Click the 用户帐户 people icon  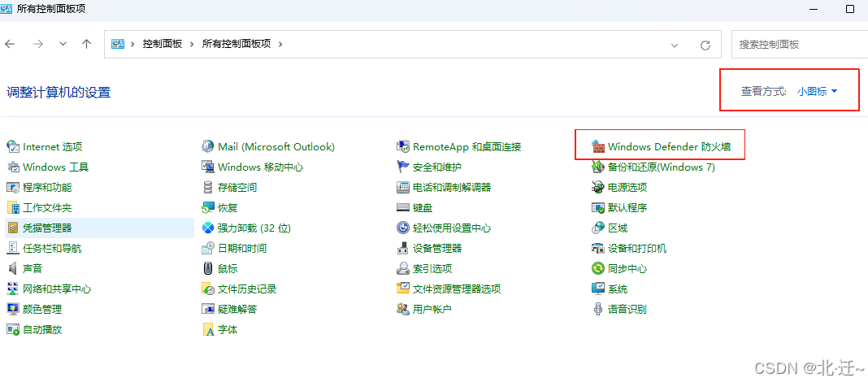pyautogui.click(x=403, y=309)
